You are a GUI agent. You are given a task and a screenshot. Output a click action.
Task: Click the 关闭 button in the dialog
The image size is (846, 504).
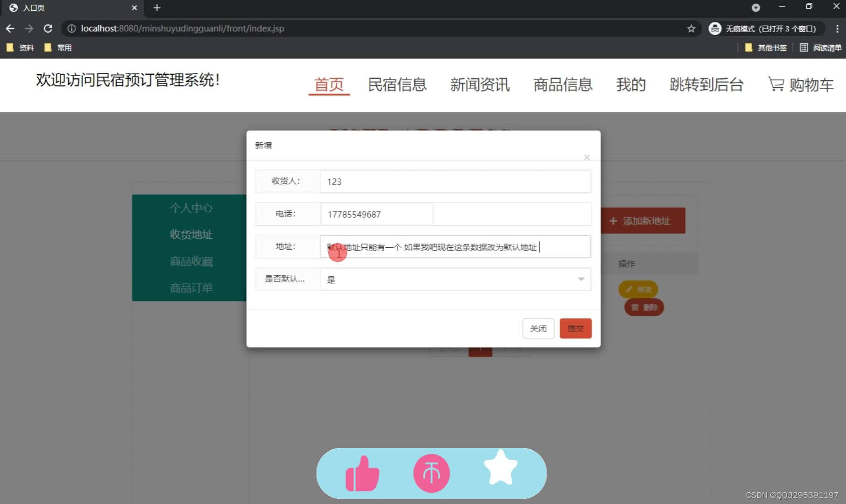coord(538,329)
